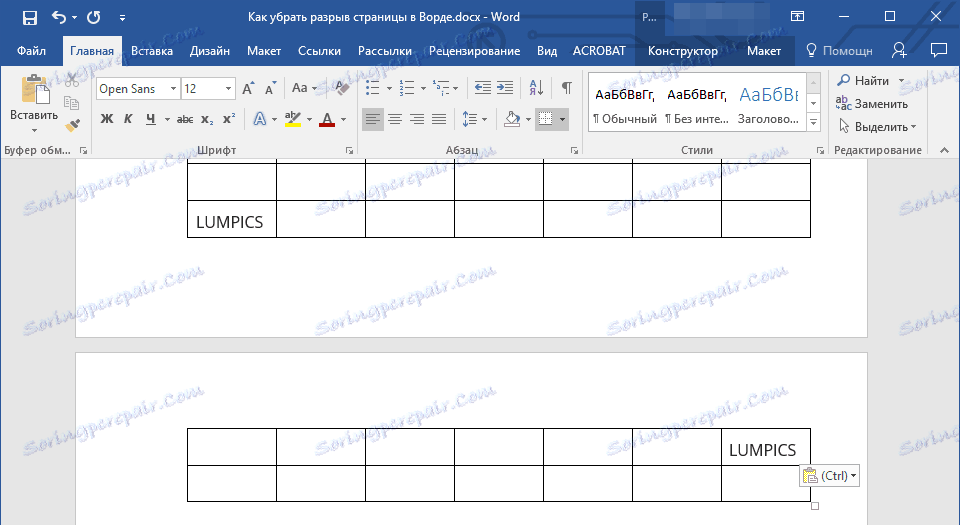Toggle italic with the К button
Viewport: 960px width, 525px height.
point(128,119)
